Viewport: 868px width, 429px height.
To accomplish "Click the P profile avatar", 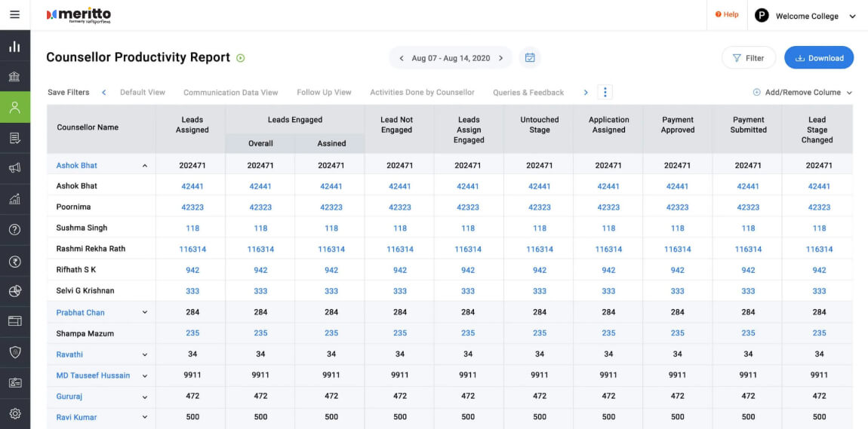I will point(762,16).
